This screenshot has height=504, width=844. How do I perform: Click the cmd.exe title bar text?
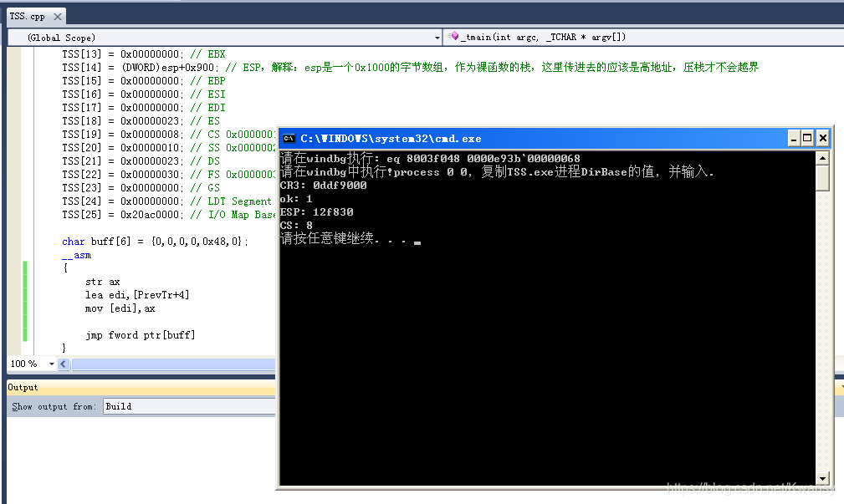point(391,138)
